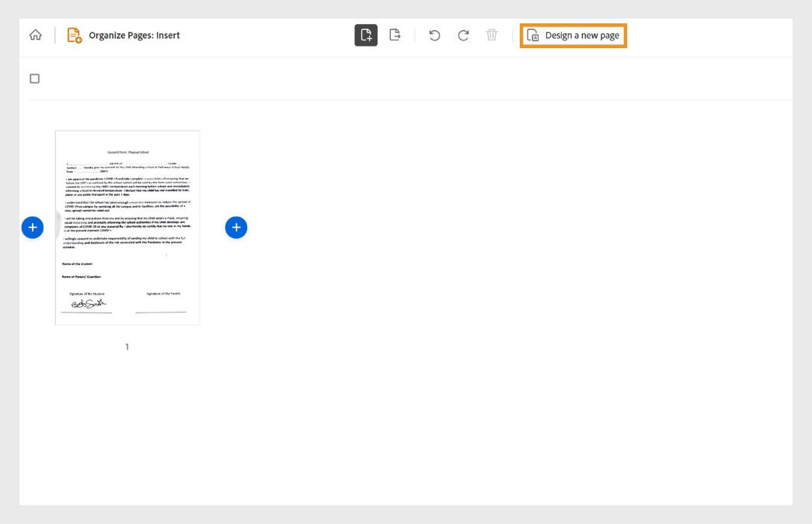Toggle off the active Insert Pages tool
Viewport: 812px width, 524px height.
(366, 35)
